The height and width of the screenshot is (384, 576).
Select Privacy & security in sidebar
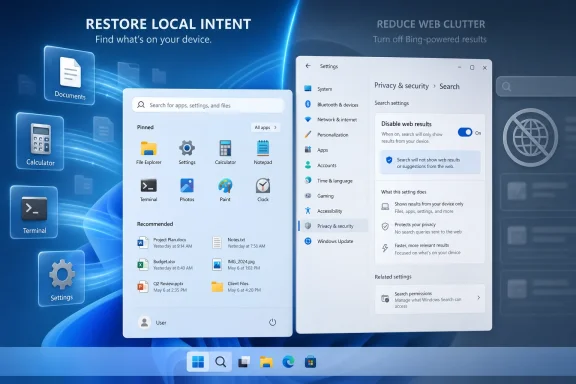pyautogui.click(x=334, y=226)
